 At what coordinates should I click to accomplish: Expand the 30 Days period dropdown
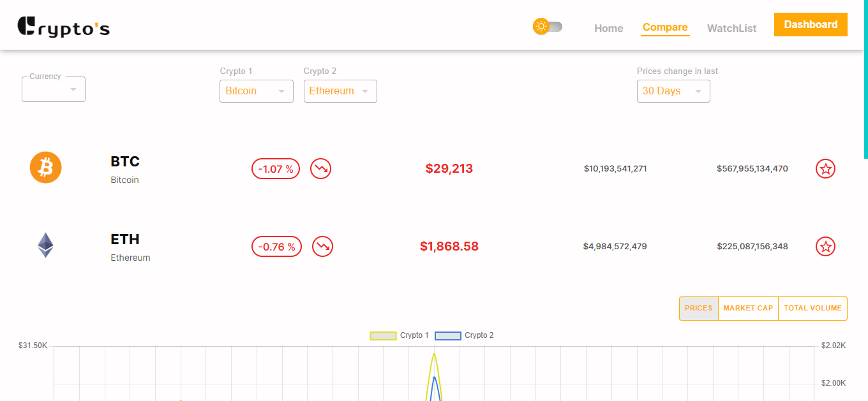(673, 91)
